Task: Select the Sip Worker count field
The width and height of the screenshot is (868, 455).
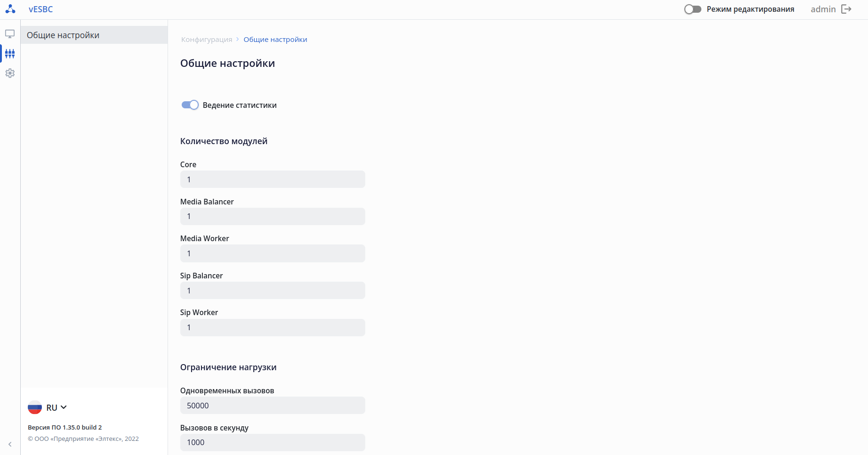Action: coord(273,328)
